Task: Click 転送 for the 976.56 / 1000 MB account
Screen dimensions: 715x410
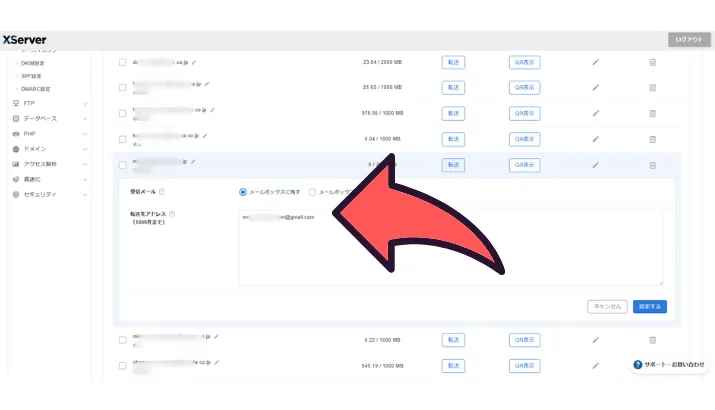Action: [453, 113]
